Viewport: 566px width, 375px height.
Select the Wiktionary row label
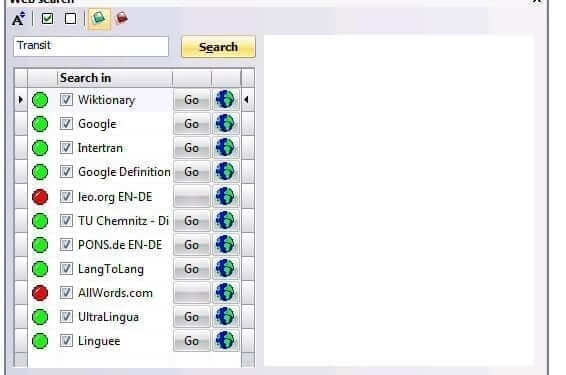(x=106, y=100)
